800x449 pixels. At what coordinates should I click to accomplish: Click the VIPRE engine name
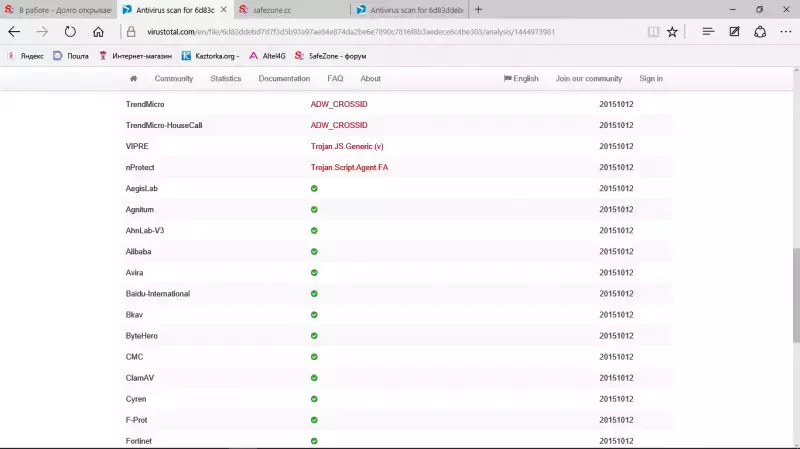[137, 146]
